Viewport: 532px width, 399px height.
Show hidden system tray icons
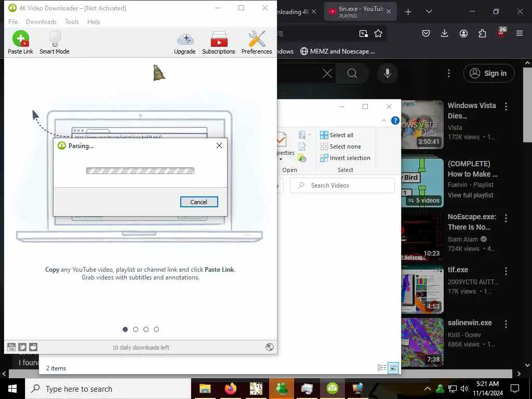tap(428, 389)
